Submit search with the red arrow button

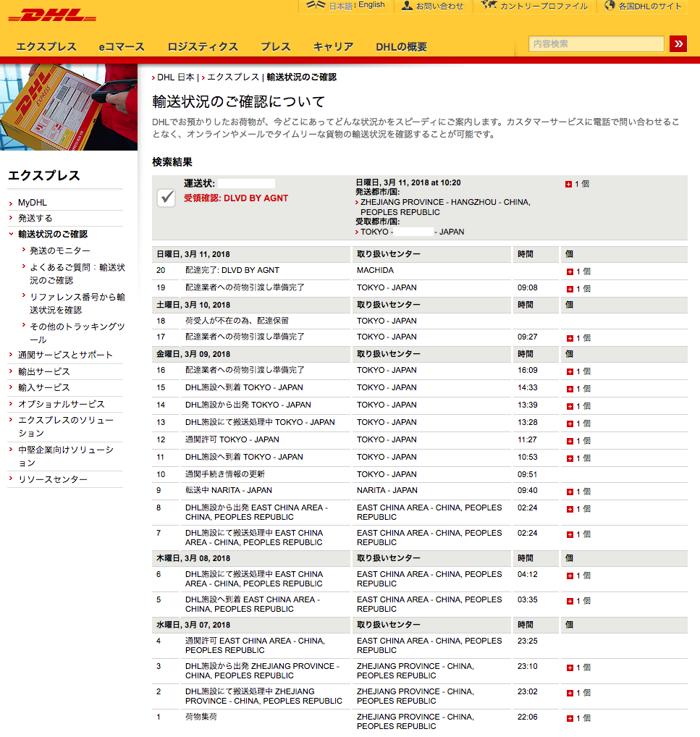pos(678,43)
